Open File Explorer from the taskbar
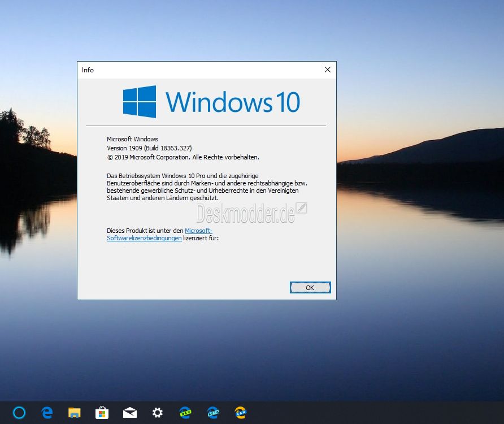This screenshot has height=424, width=504. click(74, 413)
